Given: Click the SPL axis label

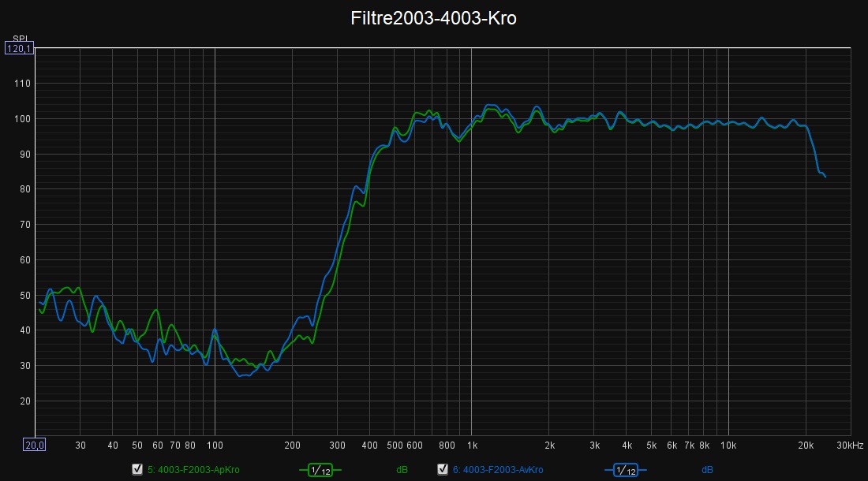Looking at the screenshot, I should 19,39.
